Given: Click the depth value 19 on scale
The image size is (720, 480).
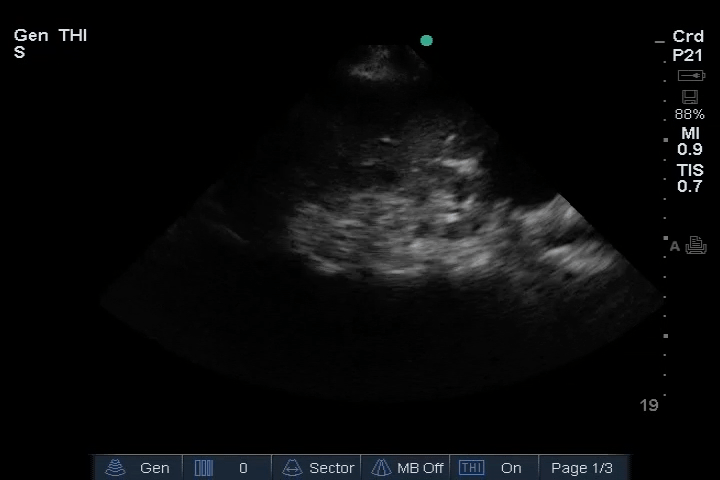Looking at the screenshot, I should pos(649,405).
